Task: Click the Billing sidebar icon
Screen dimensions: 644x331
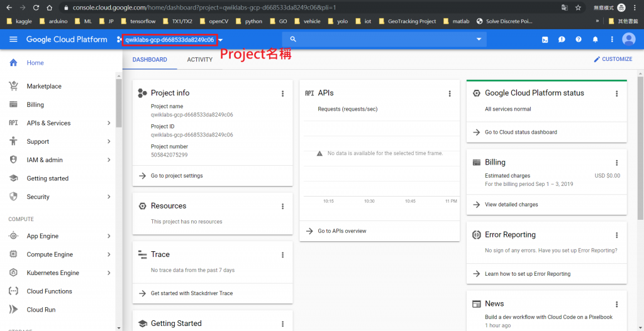Action: [x=14, y=105]
